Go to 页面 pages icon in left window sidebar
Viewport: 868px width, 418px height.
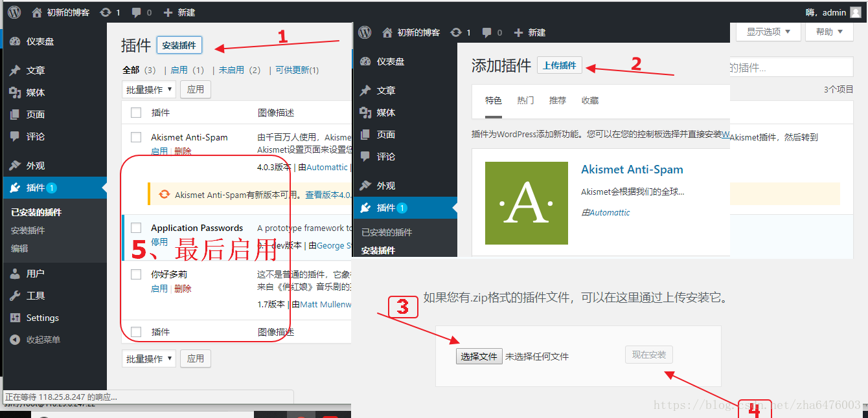[15, 115]
